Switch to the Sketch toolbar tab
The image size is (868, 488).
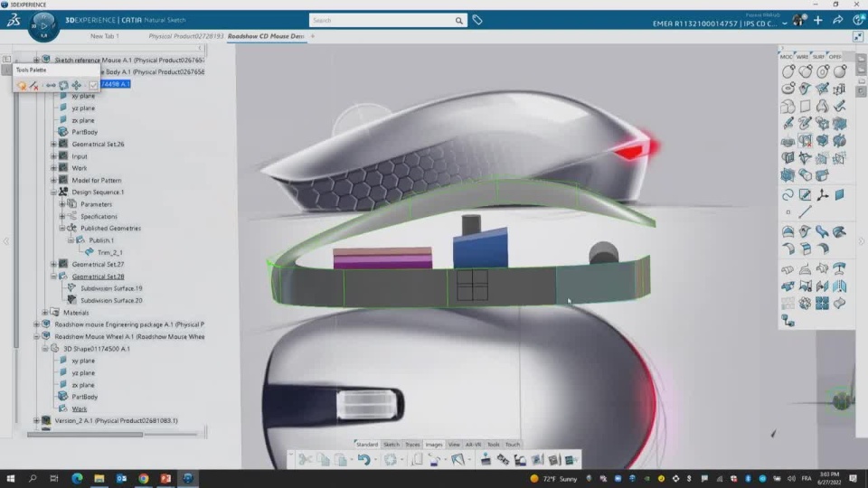[392, 445]
